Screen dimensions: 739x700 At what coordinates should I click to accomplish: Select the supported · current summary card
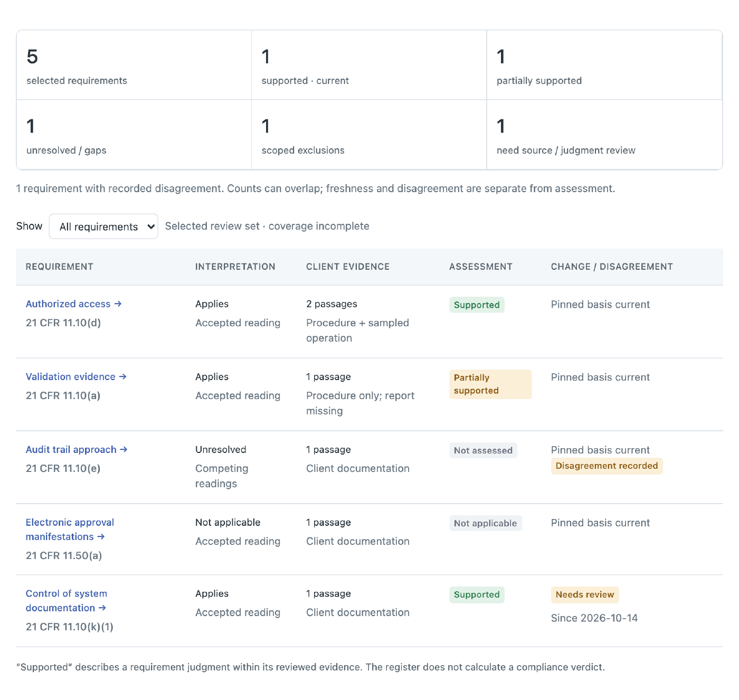(x=369, y=65)
